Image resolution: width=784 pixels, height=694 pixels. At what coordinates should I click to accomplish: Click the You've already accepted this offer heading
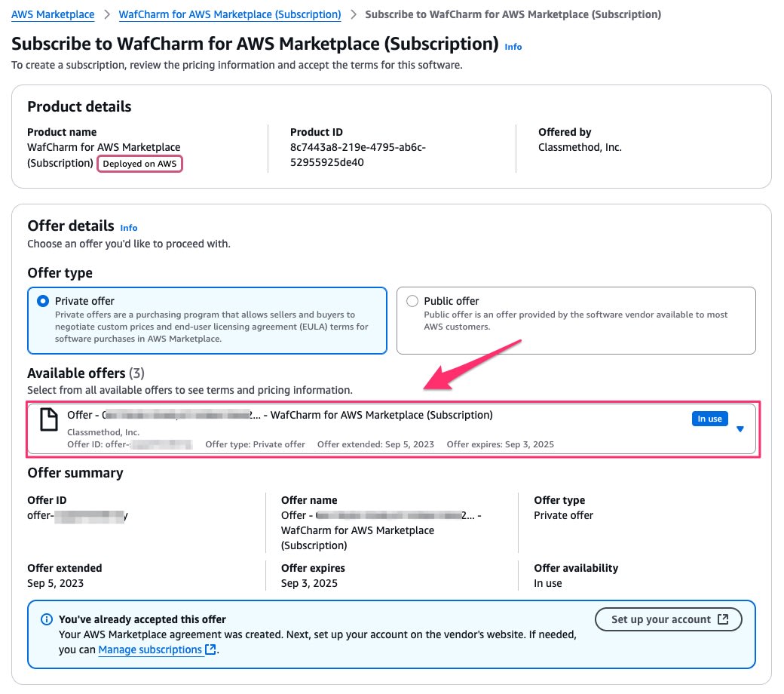point(142,619)
